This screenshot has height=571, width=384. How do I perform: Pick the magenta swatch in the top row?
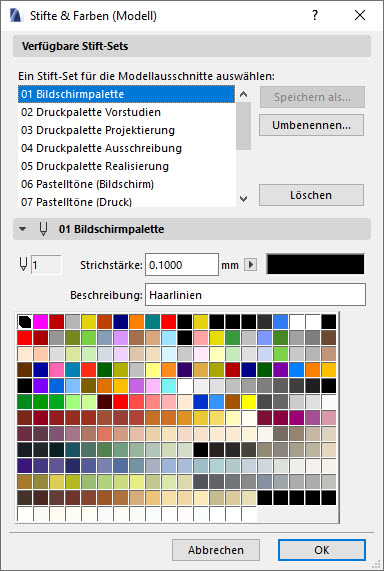[x=41, y=322]
